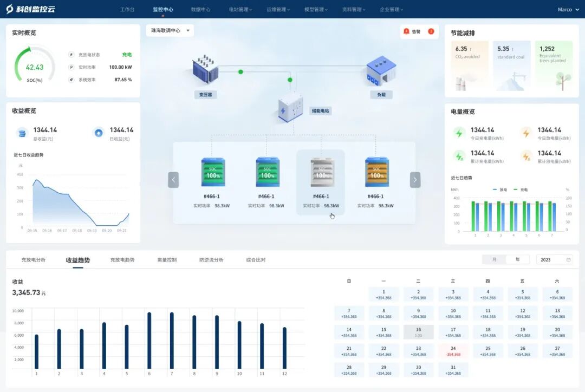Click today's charge (今日充电量) lightning icon
The height and width of the screenshot is (392, 585).
(459, 133)
